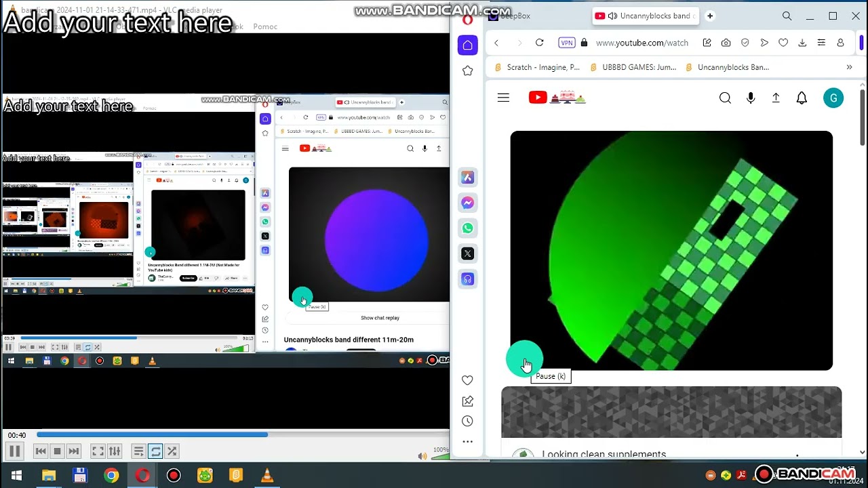Open YouTube notifications bell

pos(802,98)
